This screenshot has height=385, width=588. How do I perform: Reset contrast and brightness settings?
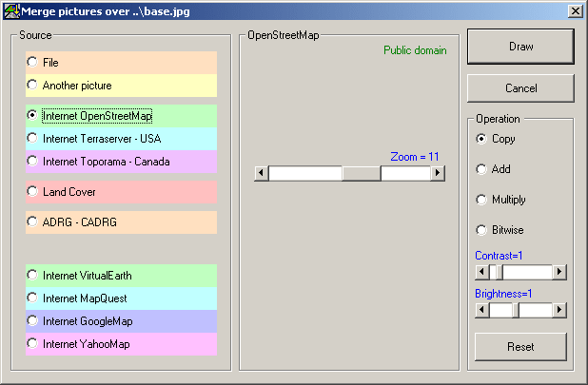(520, 347)
